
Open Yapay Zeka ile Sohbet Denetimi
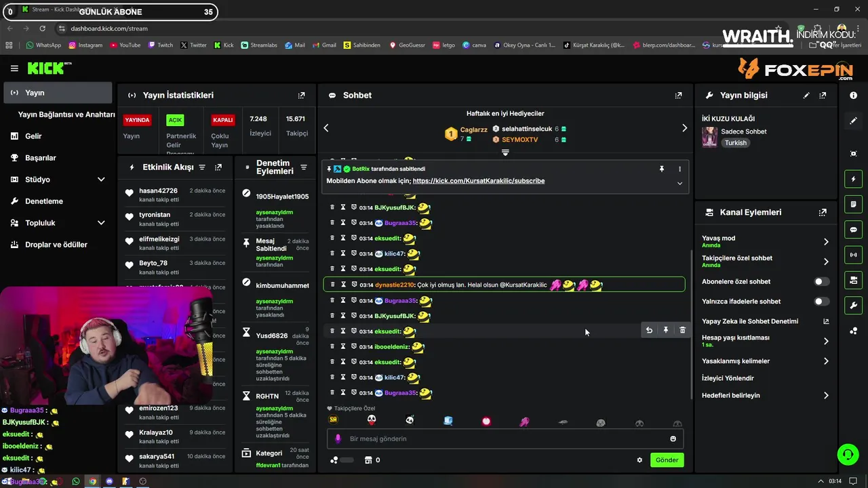coord(766,321)
